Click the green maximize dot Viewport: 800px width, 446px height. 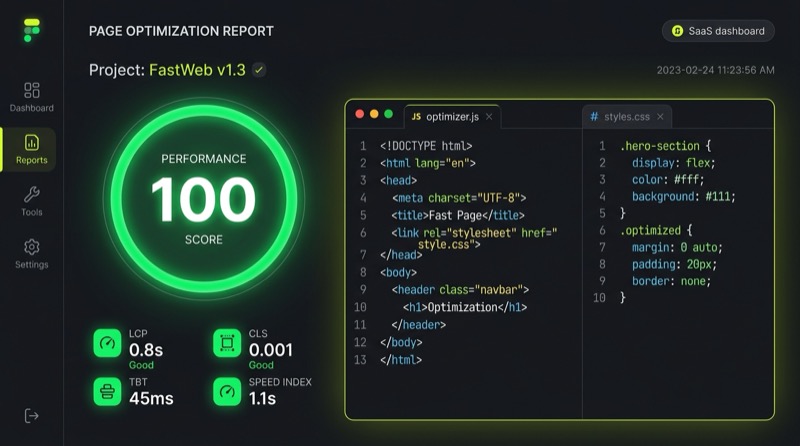point(388,114)
